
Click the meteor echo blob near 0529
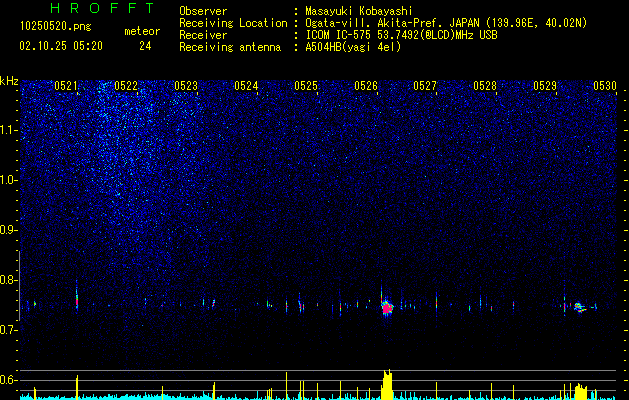579,307
